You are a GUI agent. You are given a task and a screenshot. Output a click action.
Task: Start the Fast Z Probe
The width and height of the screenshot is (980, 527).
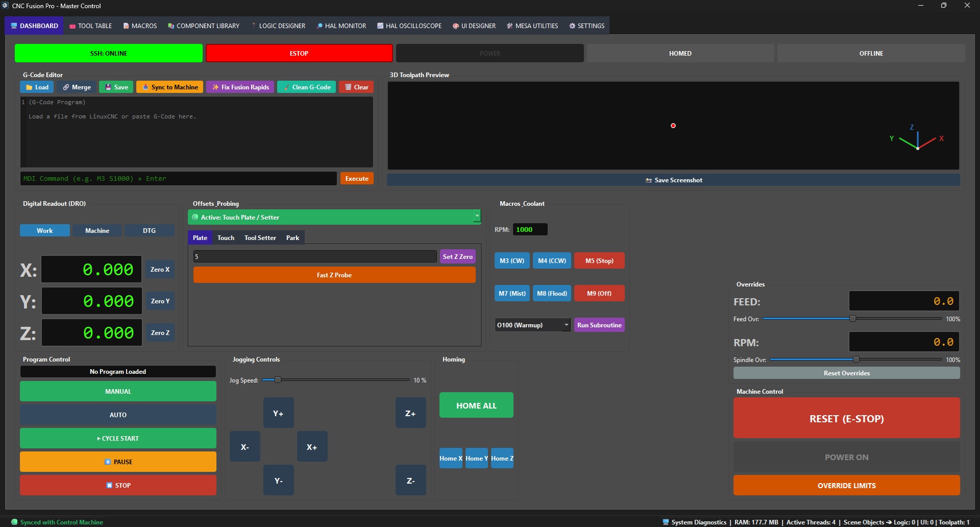[x=334, y=275]
